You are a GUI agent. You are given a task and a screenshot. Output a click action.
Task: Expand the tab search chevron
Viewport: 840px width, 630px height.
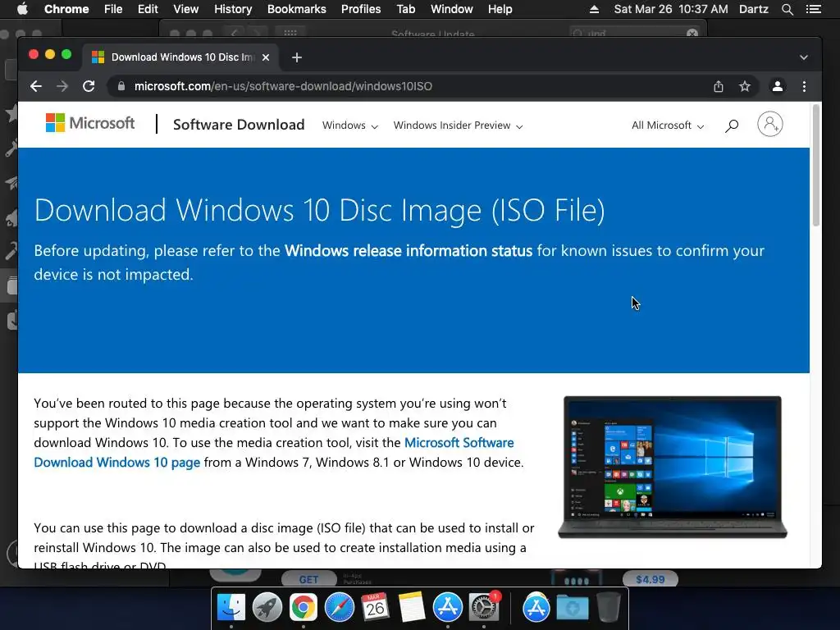tap(804, 57)
